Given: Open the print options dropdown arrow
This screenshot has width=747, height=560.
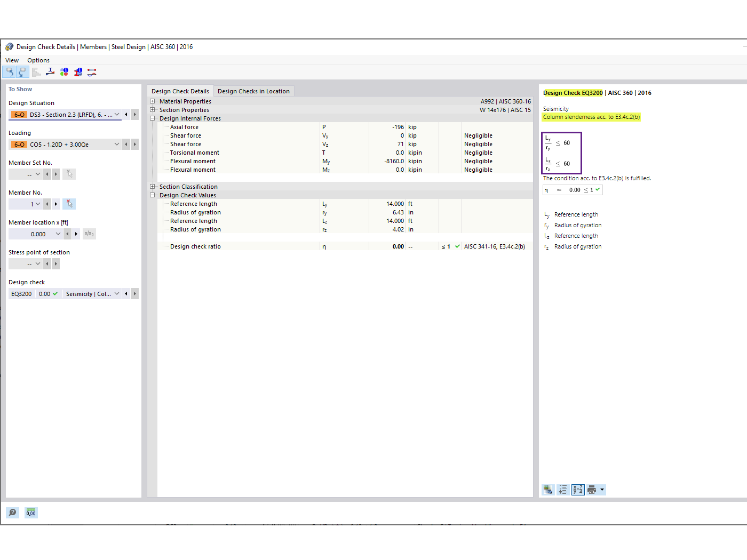Looking at the screenshot, I should (602, 490).
